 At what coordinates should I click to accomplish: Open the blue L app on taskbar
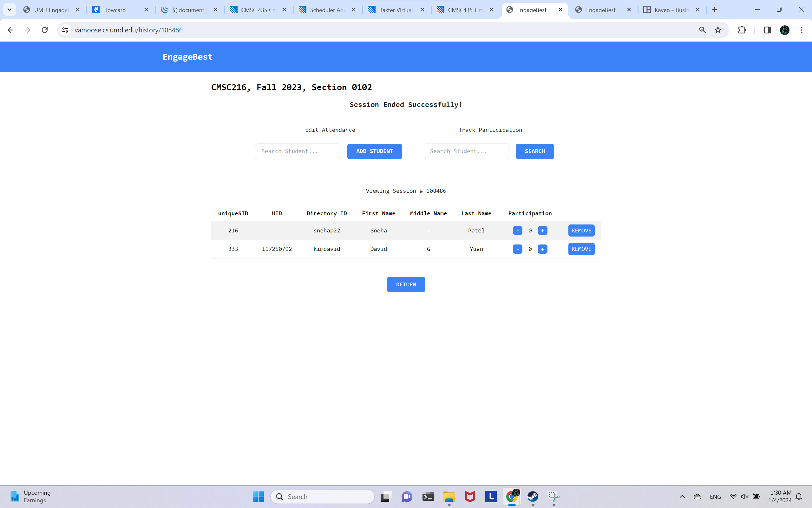[x=491, y=497]
